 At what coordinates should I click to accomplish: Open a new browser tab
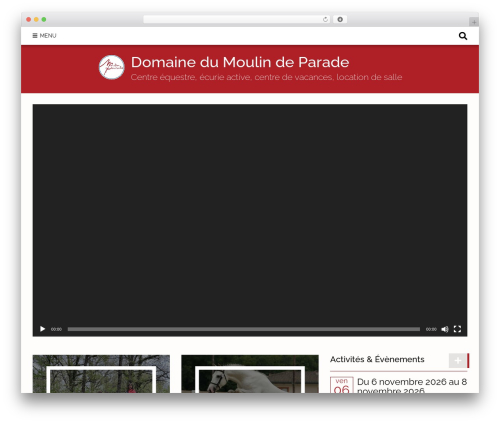pyautogui.click(x=474, y=22)
